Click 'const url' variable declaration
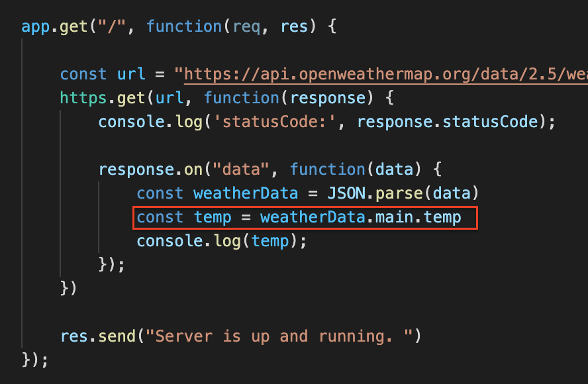Image resolution: width=588 pixels, height=384 pixels. (103, 74)
